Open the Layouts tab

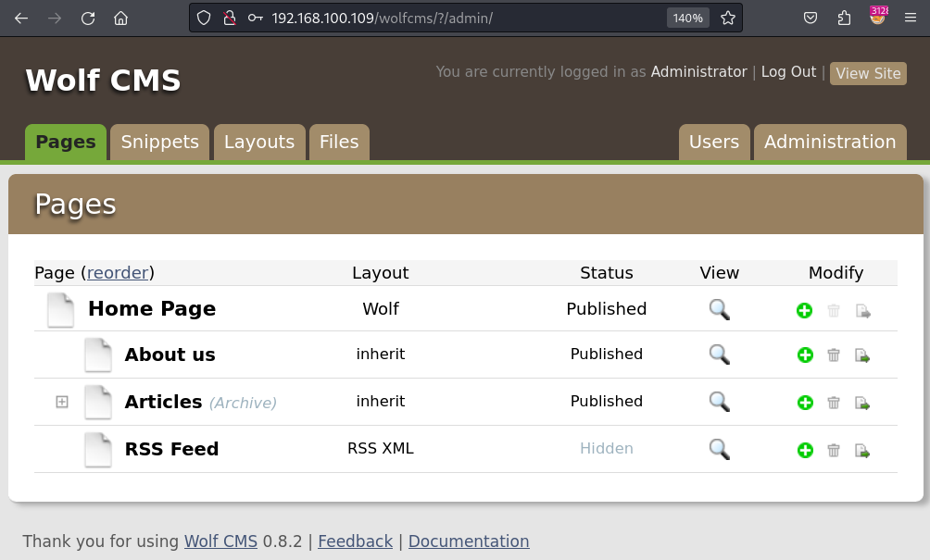[x=259, y=143]
